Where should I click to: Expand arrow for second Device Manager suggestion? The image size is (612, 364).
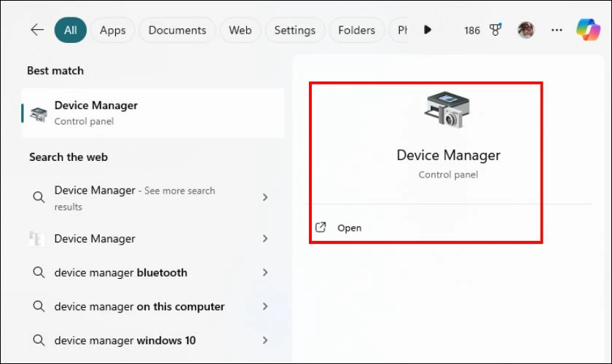265,238
